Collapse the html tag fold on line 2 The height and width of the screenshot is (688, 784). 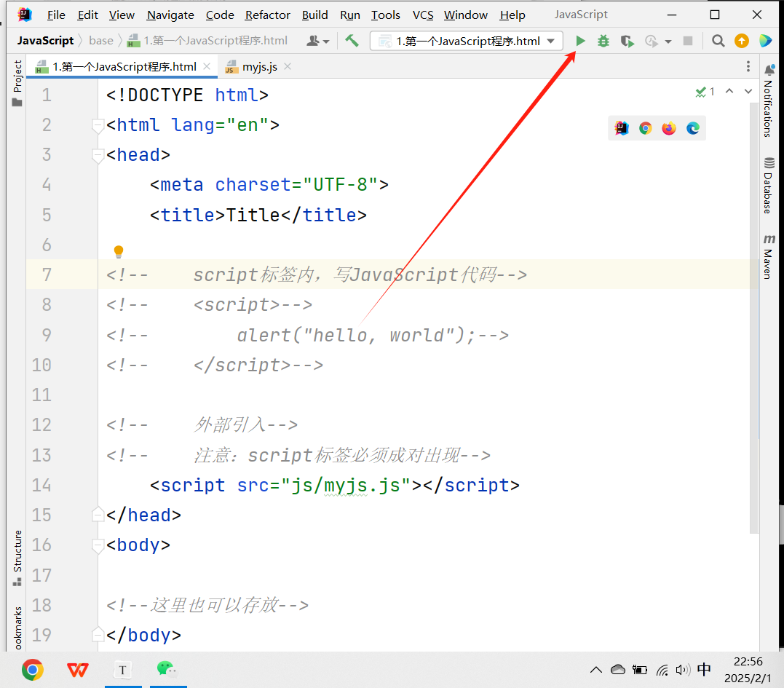98,125
